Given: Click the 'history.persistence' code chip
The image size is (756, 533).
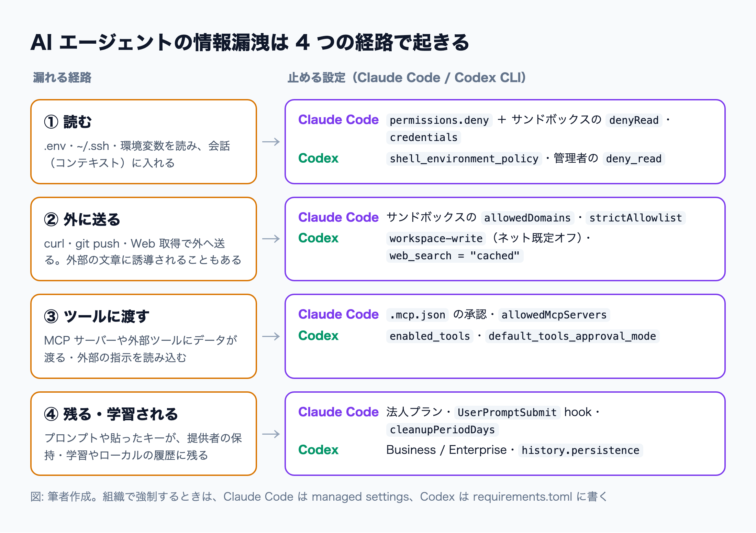Looking at the screenshot, I should coord(580,450).
